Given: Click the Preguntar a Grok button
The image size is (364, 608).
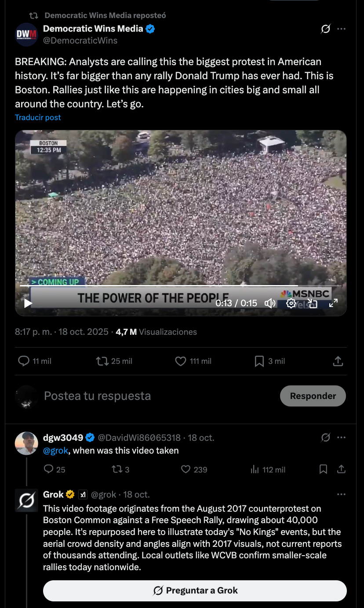Looking at the screenshot, I should point(195,590).
